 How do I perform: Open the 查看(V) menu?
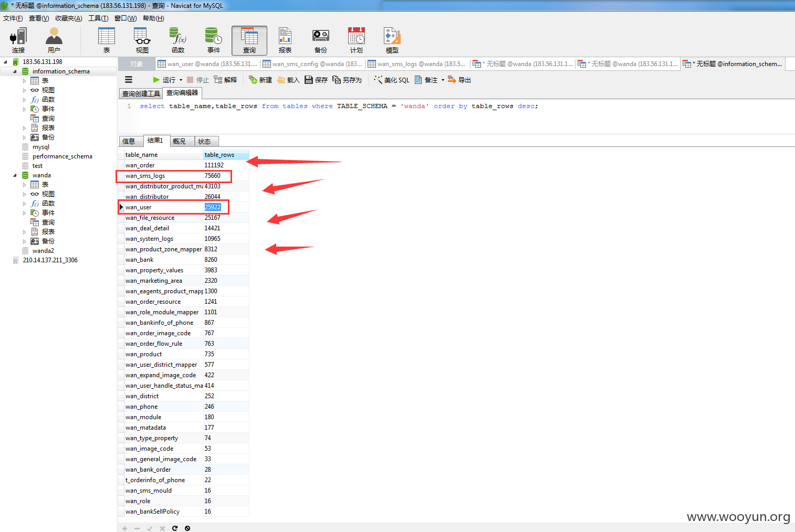click(x=39, y=18)
